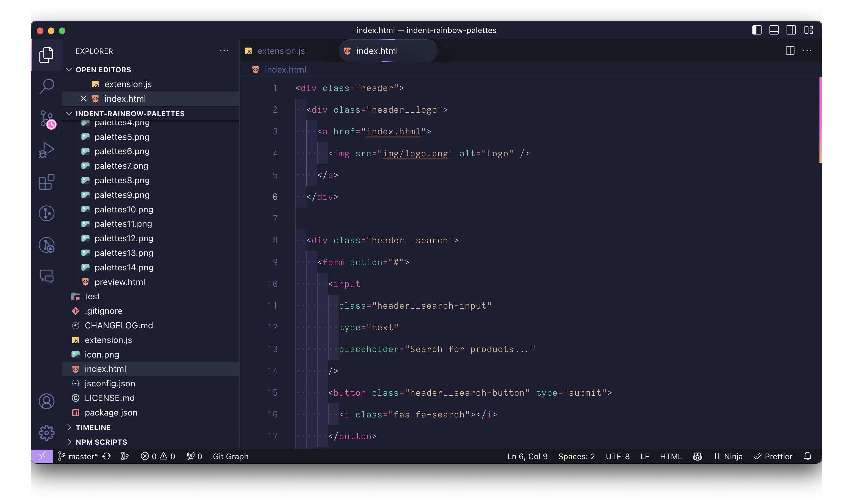Open the Accounts menu icon
The height and width of the screenshot is (504, 853).
(46, 401)
